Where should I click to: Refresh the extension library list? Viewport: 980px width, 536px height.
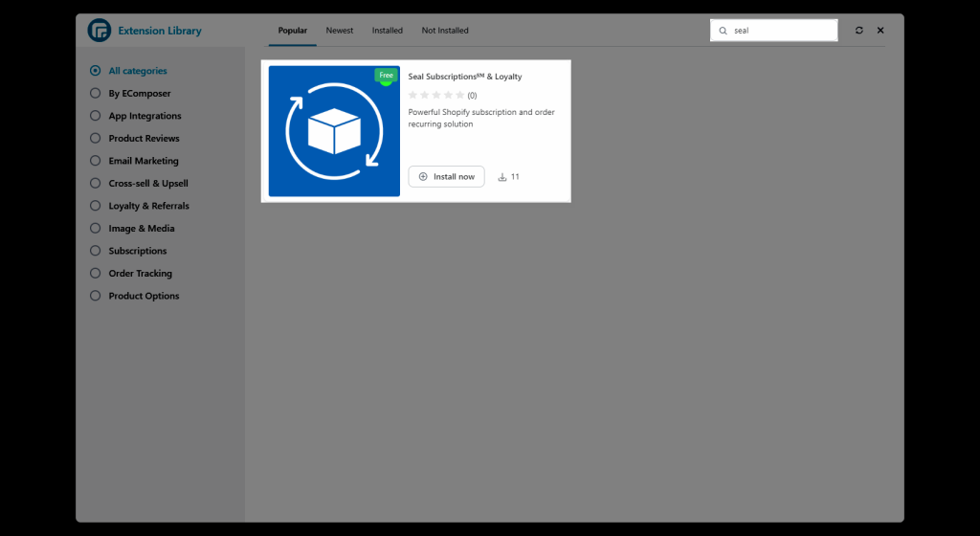pyautogui.click(x=859, y=30)
